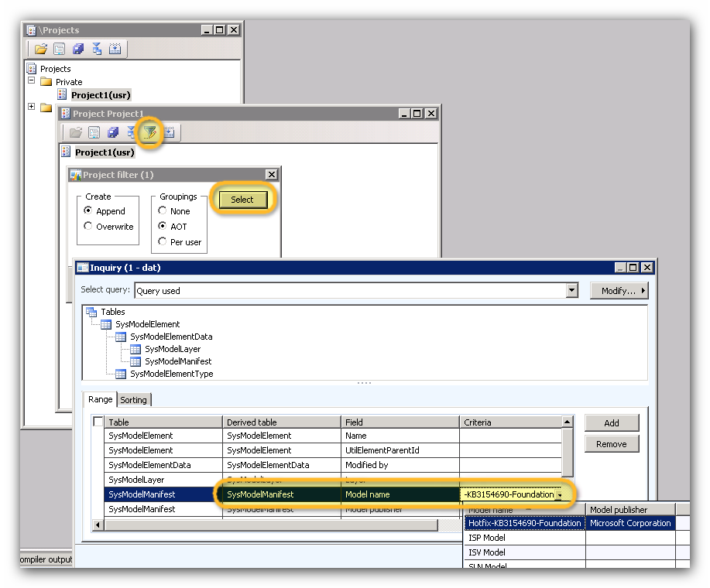Click the Add button for ranges
Viewport: 710px width, 588px height.
point(611,423)
